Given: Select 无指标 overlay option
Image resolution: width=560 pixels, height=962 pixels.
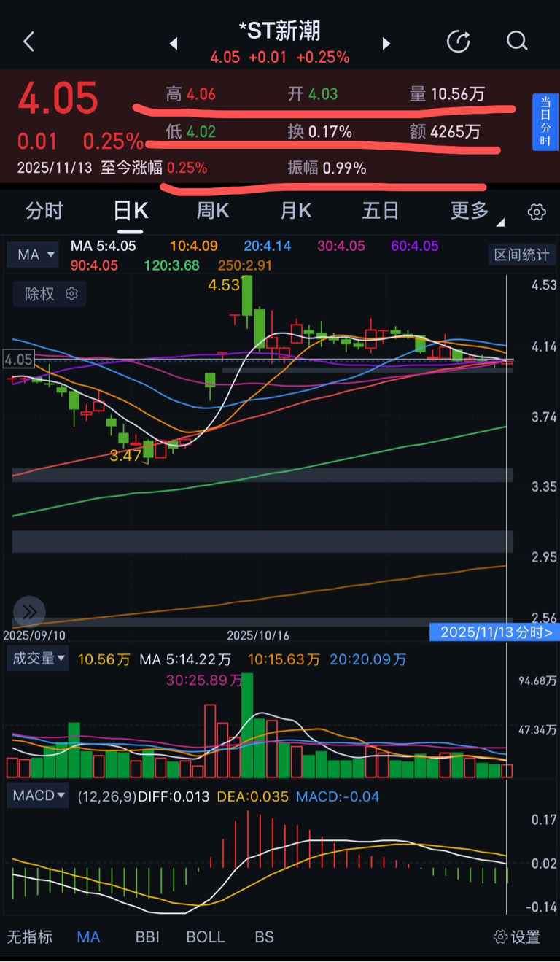Looking at the screenshot, I should 30,937.
